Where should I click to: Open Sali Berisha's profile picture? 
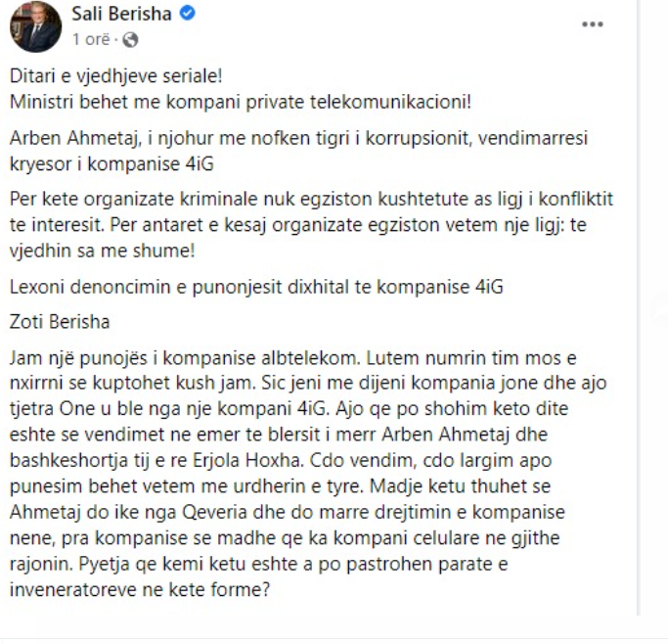35,26
